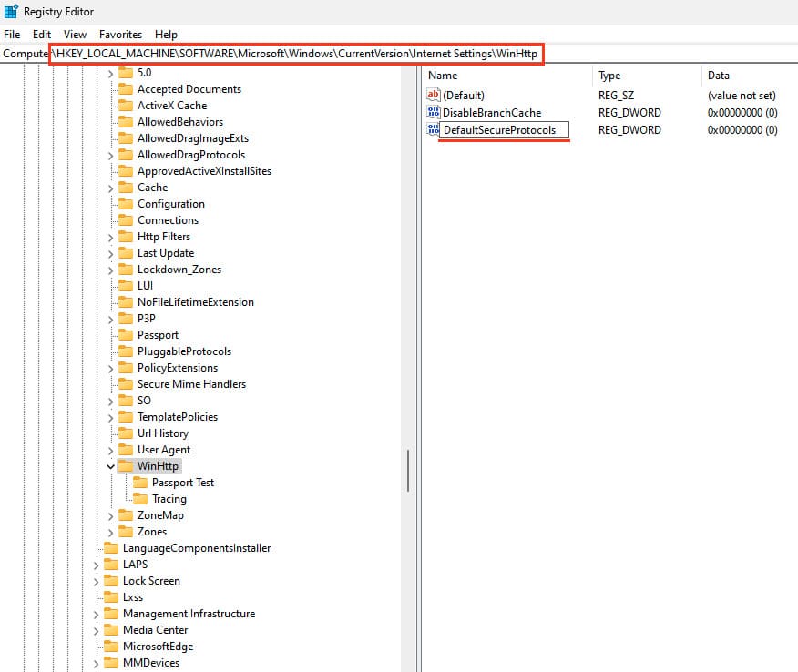Click the (Default) string value icon
798x672 pixels.
[x=434, y=96]
